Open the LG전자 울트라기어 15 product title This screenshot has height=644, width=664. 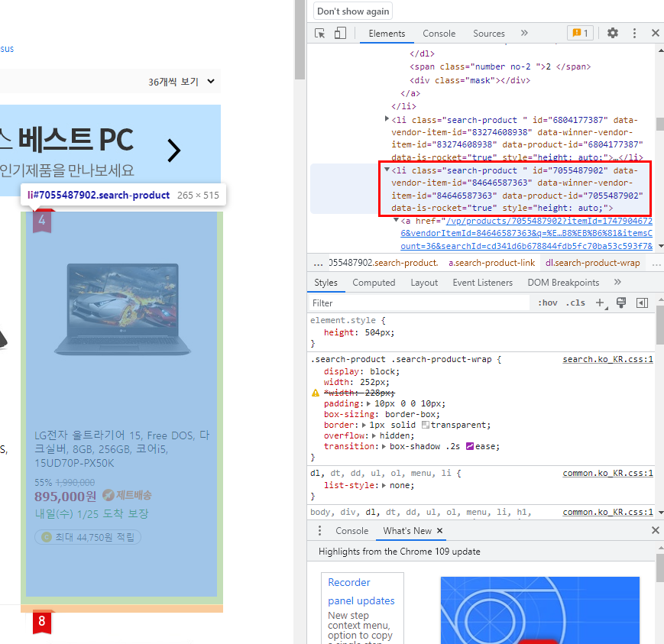click(x=122, y=449)
